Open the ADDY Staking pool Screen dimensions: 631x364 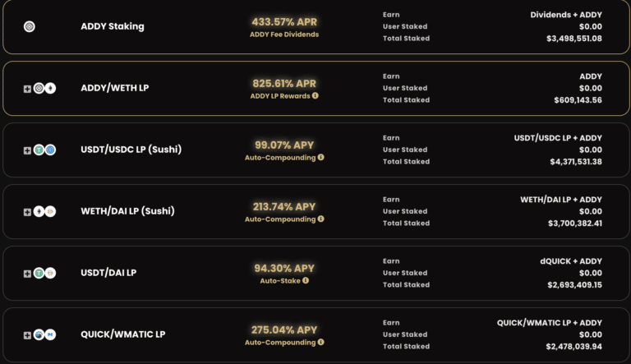(x=113, y=26)
